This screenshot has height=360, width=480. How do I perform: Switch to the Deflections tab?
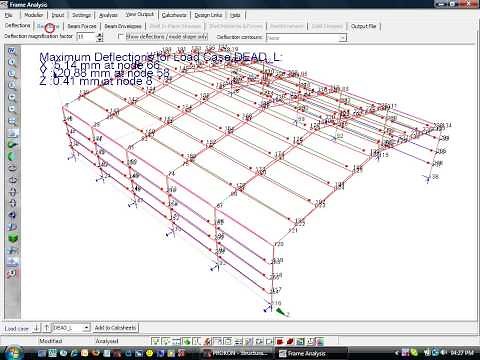click(18, 26)
